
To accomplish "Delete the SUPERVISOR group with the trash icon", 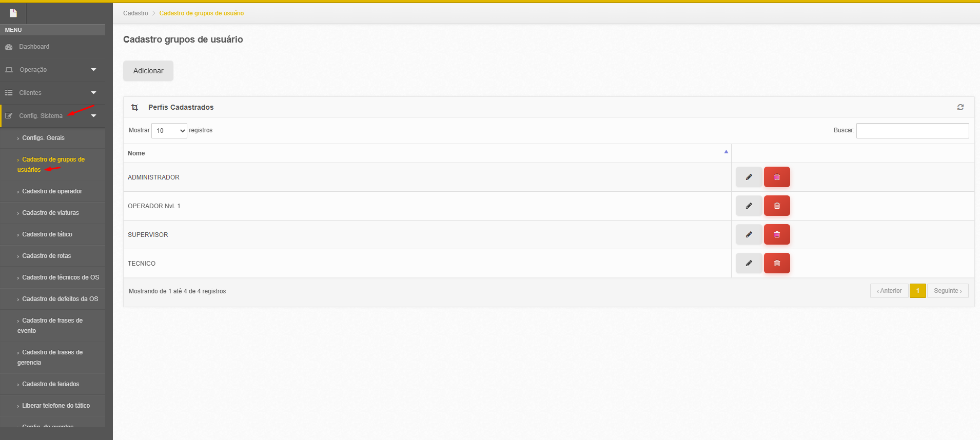I will tap(777, 234).
